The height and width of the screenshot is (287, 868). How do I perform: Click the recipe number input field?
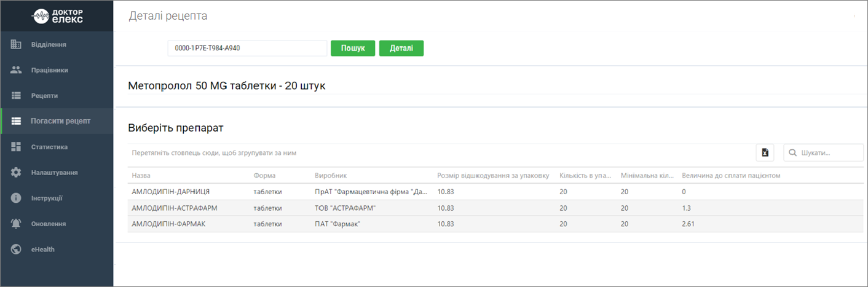coord(247,49)
